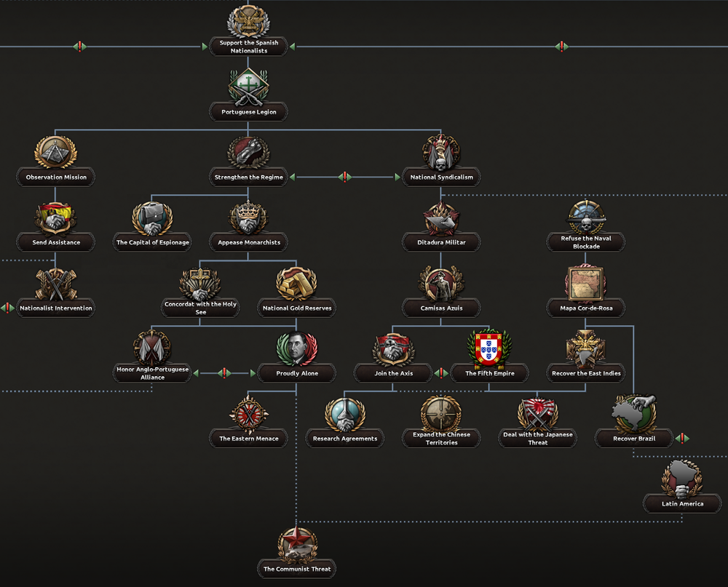Viewport: 728px width, 587px height.
Task: Pick the saluting officer Camisas Azuis icon
Action: [x=441, y=283]
